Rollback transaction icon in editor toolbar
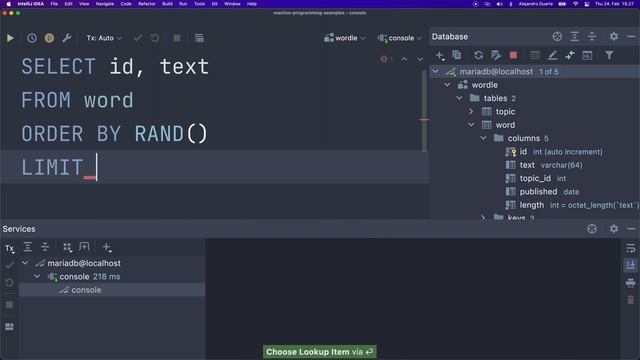 [155, 38]
